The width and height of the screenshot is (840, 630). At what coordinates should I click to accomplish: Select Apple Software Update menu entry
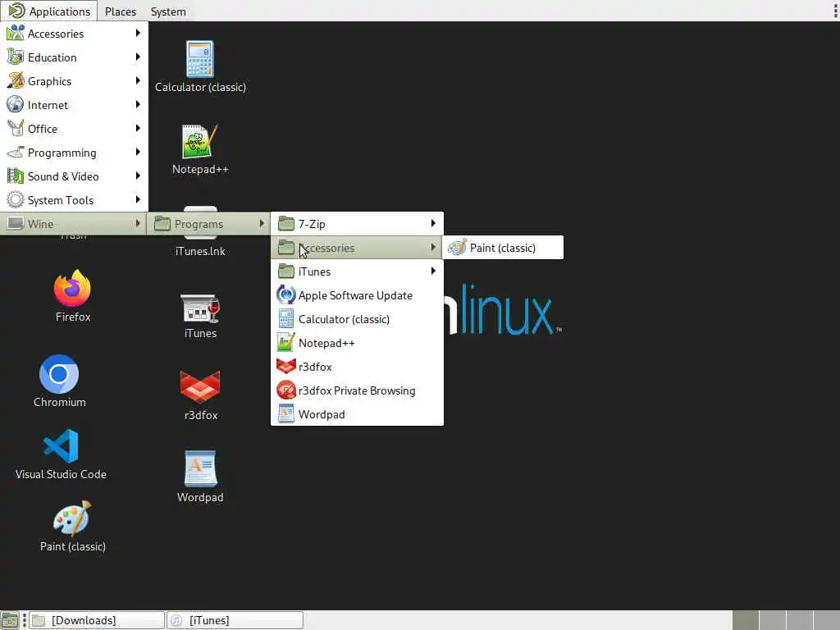[358, 295]
